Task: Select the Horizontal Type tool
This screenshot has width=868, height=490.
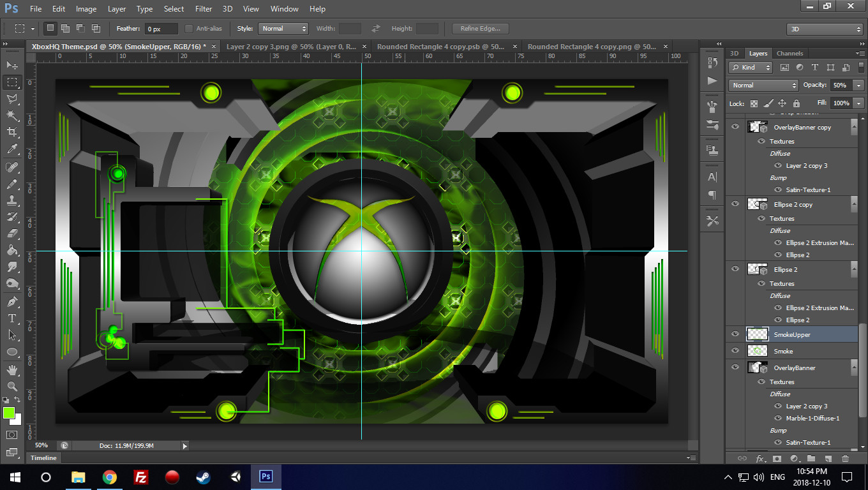Action: coord(12,318)
